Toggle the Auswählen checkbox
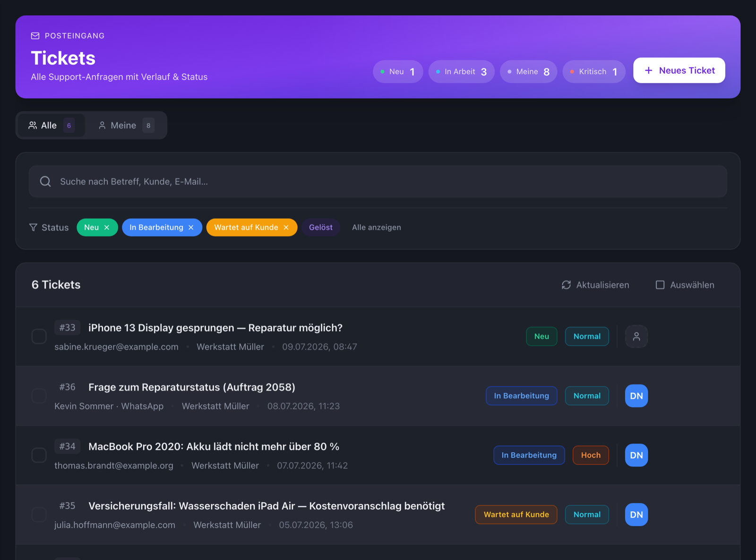Image resolution: width=756 pixels, height=560 pixels. tap(660, 285)
